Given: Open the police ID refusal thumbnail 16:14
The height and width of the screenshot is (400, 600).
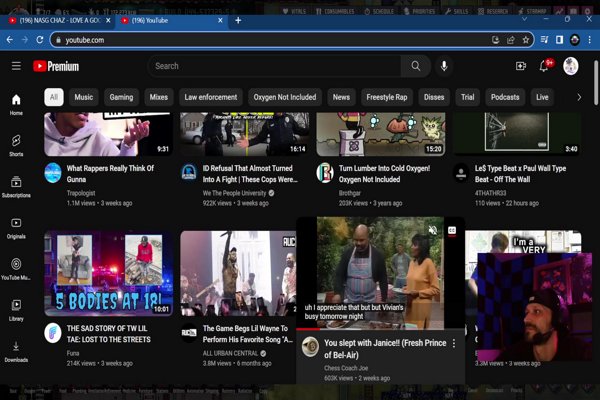Looking at the screenshot, I should 244,134.
